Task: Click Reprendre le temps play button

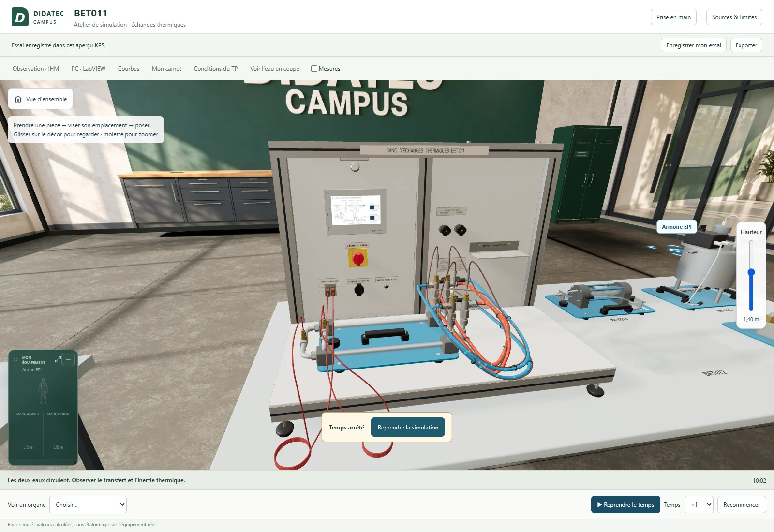Action: [625, 504]
